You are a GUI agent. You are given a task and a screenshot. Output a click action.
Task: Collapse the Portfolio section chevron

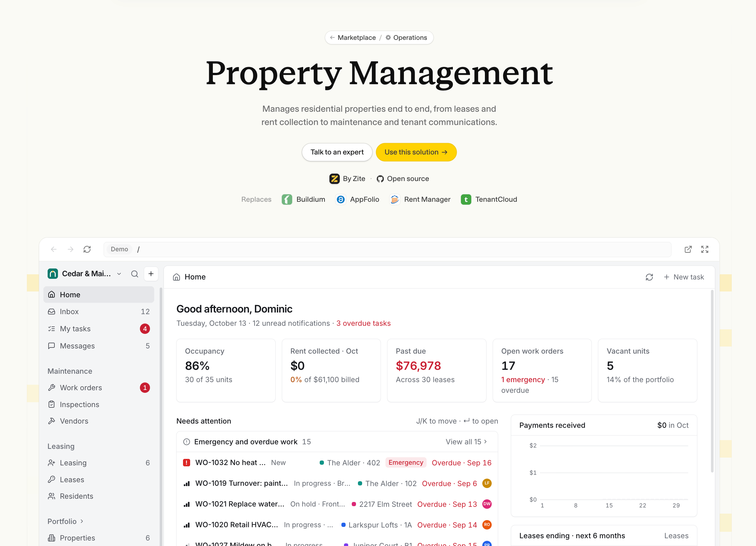click(82, 521)
